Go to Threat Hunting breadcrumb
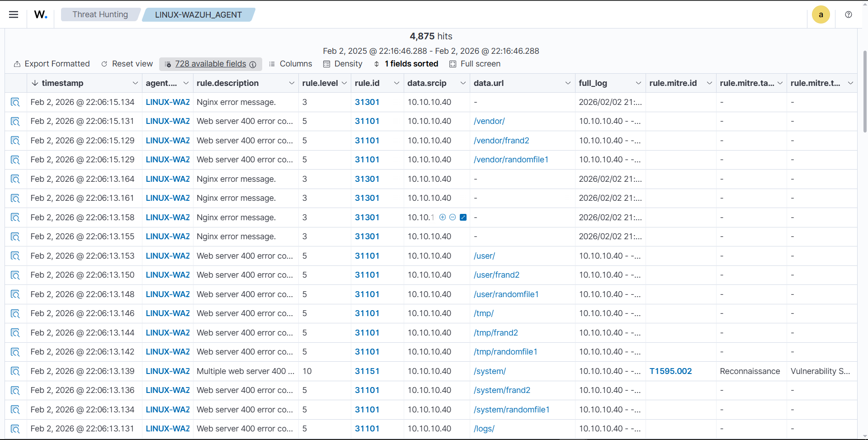868x440 pixels. [x=100, y=14]
